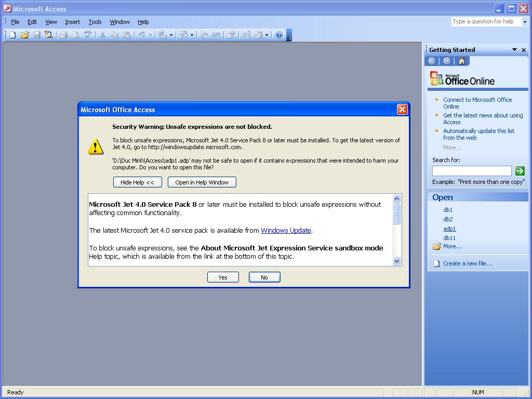
Task: Open the help question box dropdown arrow
Action: [x=525, y=22]
